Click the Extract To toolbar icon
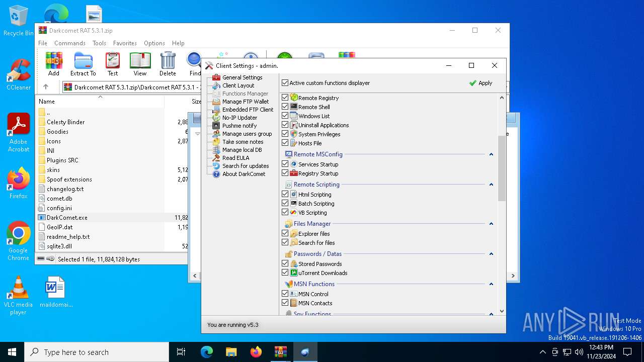The width and height of the screenshot is (644, 362). coord(83,64)
